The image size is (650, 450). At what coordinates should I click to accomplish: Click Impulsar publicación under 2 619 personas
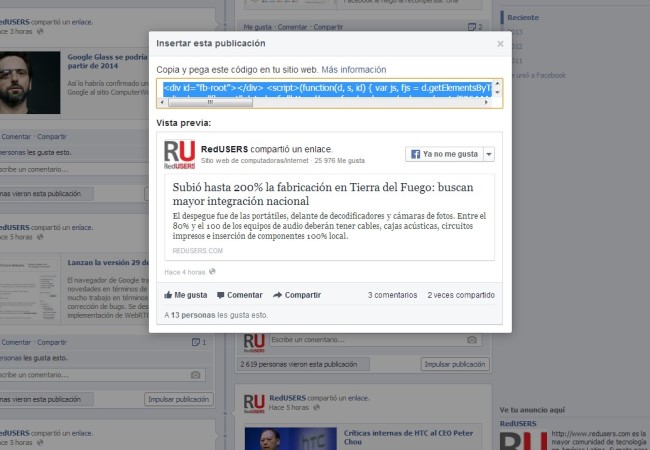click(455, 364)
